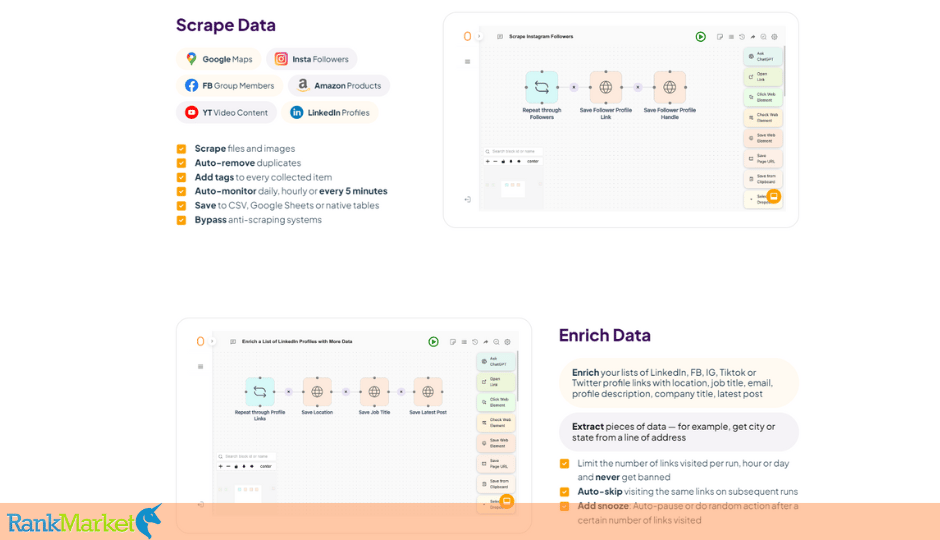The width and height of the screenshot is (940, 540).
Task: Run the Enrich LinkedIn Profiles workflow
Action: tap(433, 342)
